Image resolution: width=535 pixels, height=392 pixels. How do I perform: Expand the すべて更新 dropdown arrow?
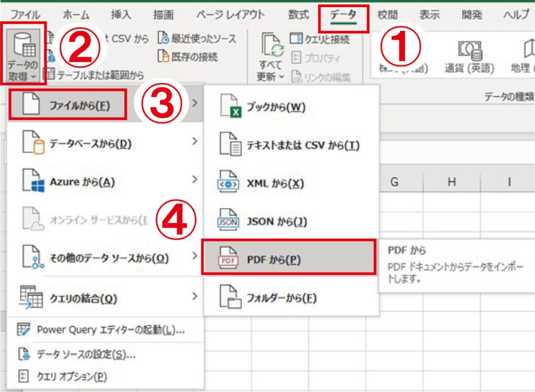pyautogui.click(x=281, y=77)
